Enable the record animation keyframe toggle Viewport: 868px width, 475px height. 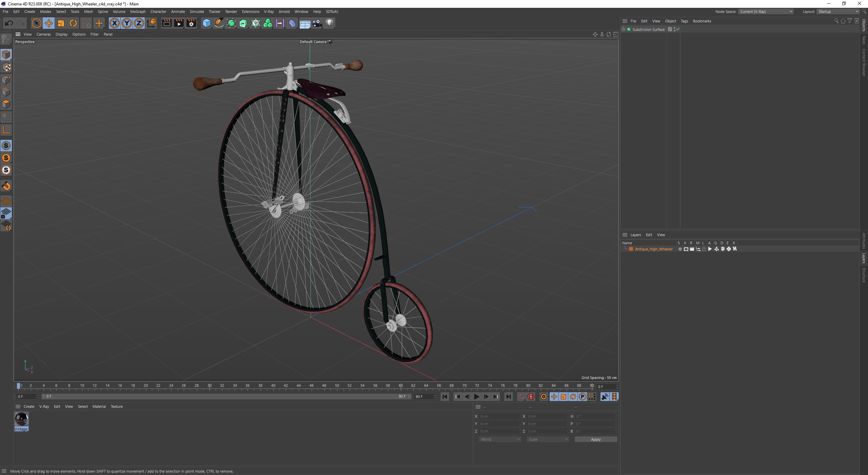[x=531, y=397]
